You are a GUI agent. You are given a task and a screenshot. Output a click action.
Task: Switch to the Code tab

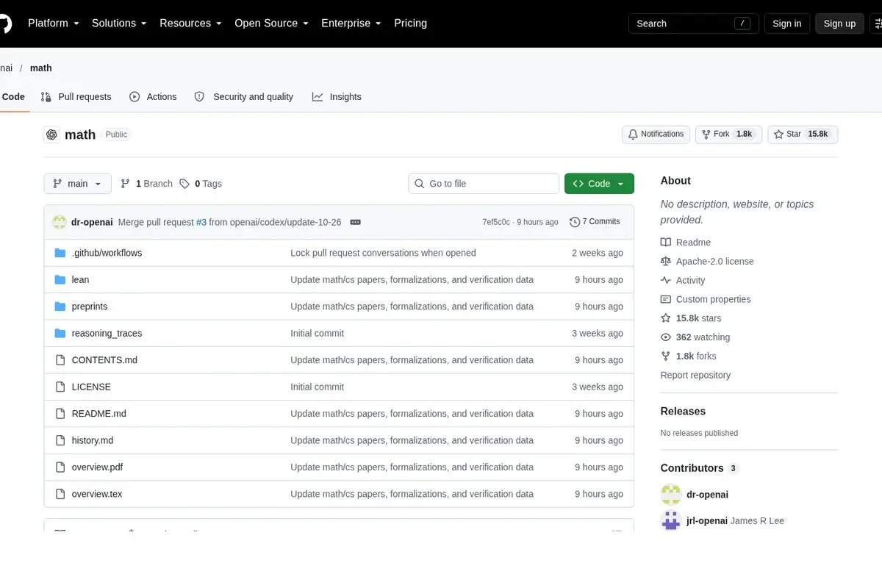[13, 97]
